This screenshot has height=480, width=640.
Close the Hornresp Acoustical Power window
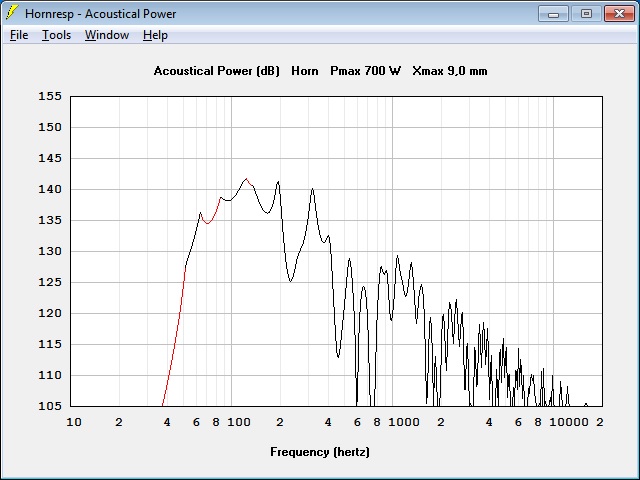click(619, 14)
